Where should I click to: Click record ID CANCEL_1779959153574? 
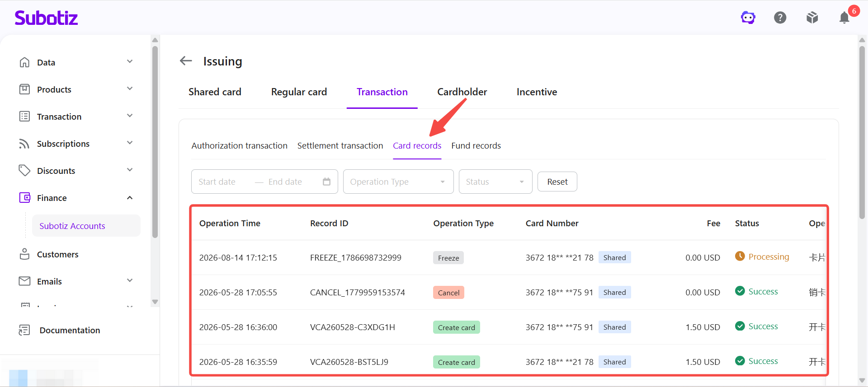(x=358, y=293)
